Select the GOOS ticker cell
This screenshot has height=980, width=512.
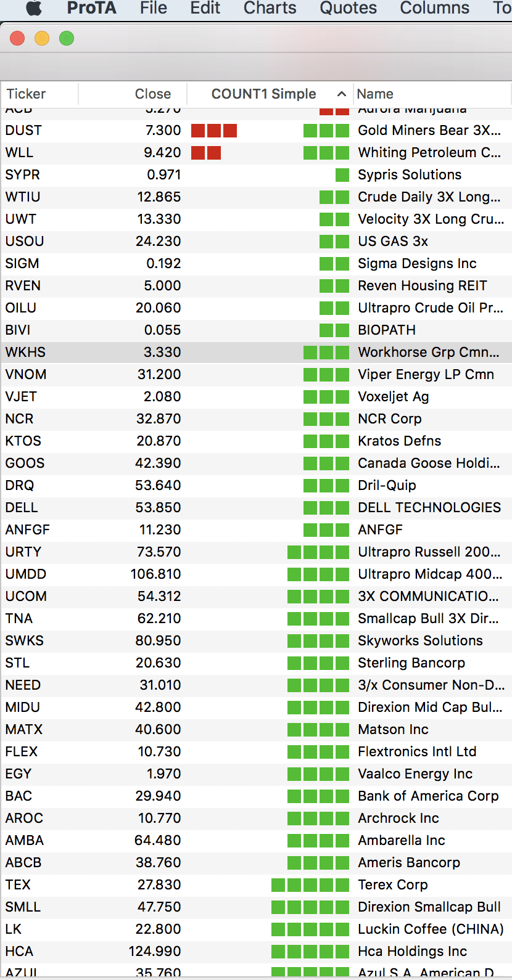click(x=25, y=463)
